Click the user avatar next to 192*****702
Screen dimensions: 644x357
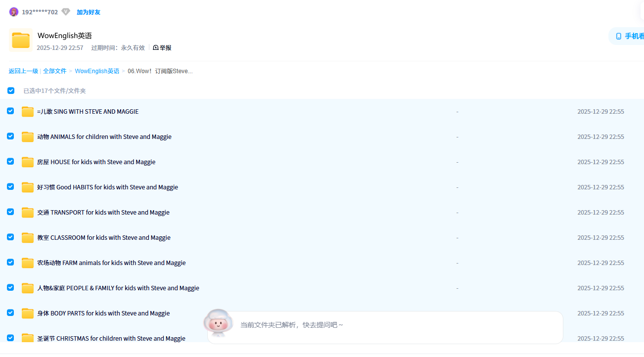14,12
